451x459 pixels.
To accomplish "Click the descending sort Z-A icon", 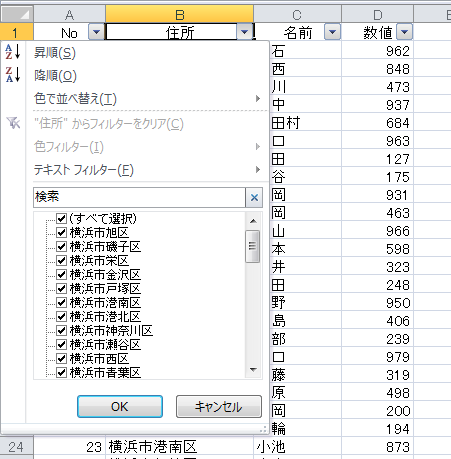I will click(x=13, y=75).
